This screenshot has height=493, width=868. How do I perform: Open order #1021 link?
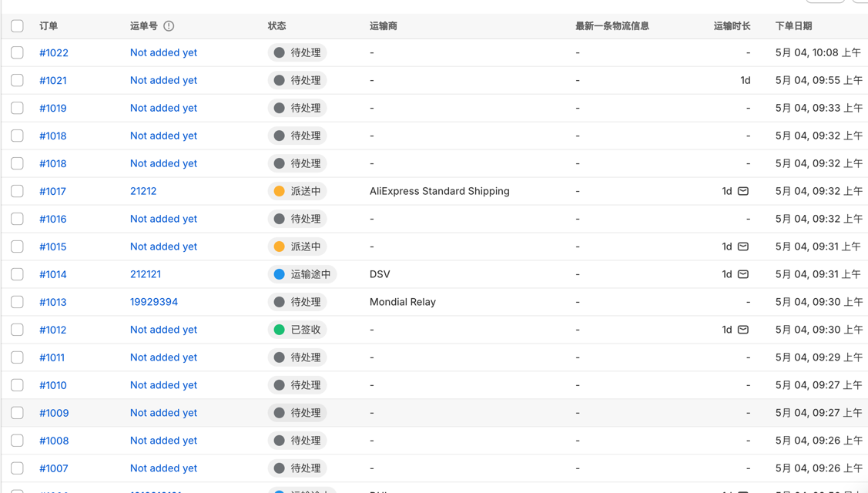53,80
